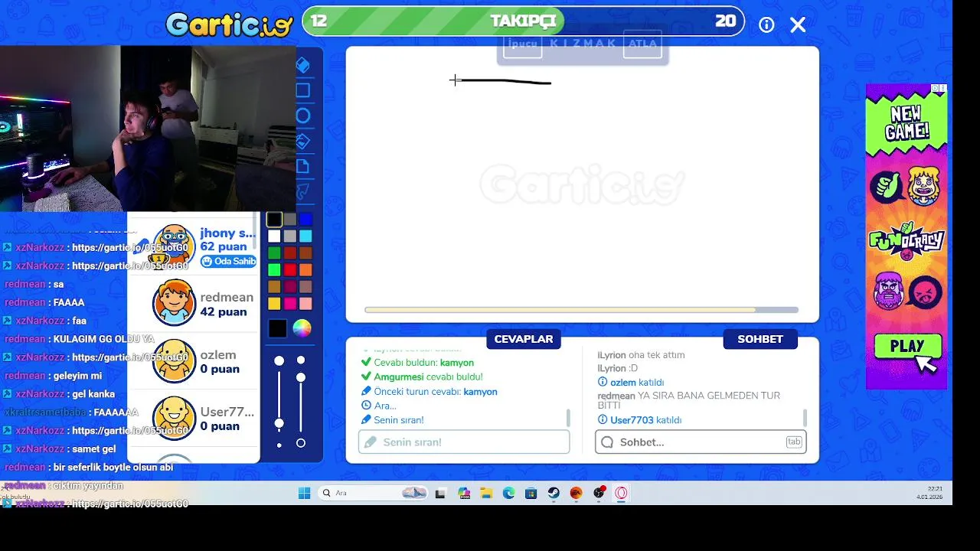Focus the 'Senin sıran!' answer field

point(464,442)
